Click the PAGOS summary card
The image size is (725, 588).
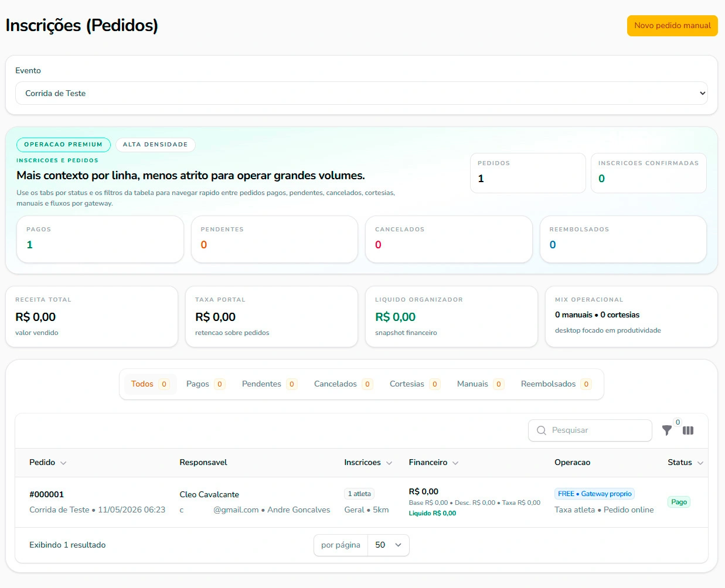[100, 239]
